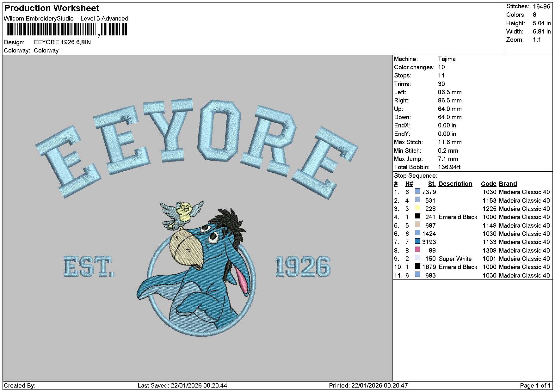Click the total bobbin value '136.94ft'
555x392 pixels.
449,167
